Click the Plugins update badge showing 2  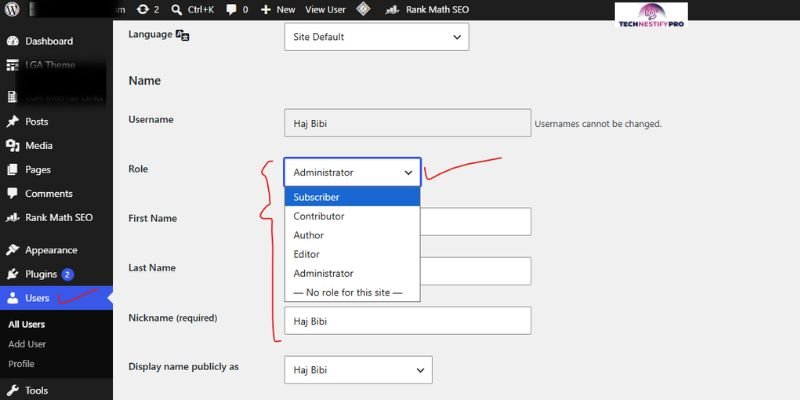point(68,274)
